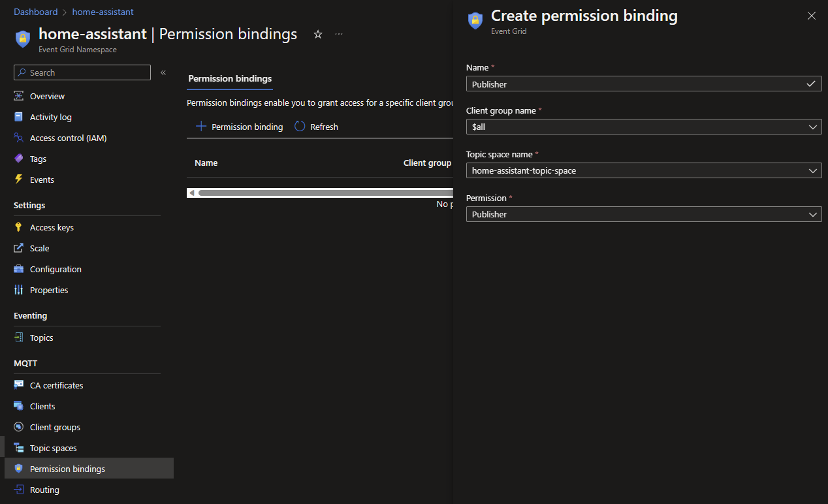The width and height of the screenshot is (828, 504).
Task: Click the scrollbar left arrow
Action: 191,193
